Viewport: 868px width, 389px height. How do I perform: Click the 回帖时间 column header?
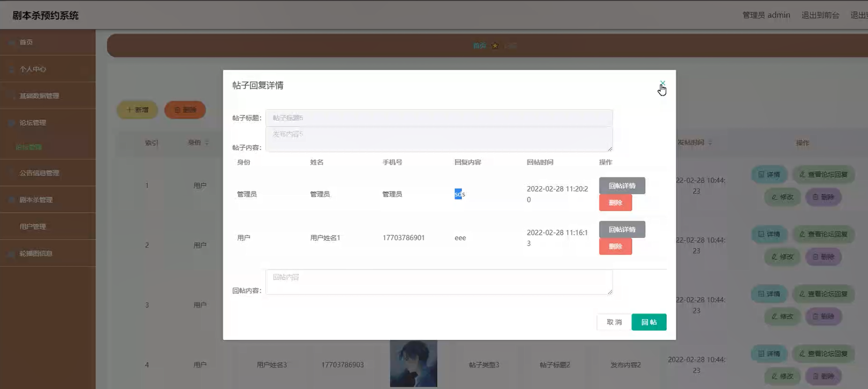point(540,162)
